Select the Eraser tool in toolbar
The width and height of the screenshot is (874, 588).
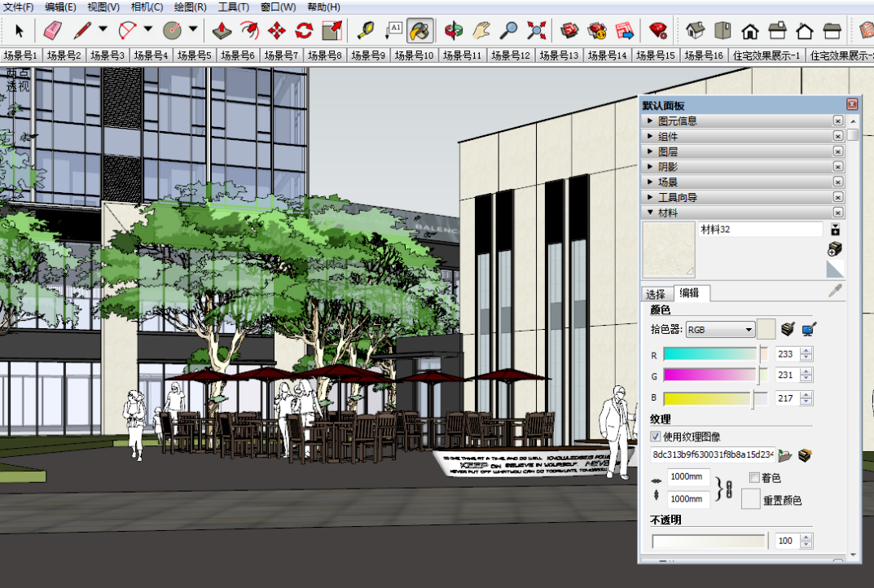click(53, 31)
